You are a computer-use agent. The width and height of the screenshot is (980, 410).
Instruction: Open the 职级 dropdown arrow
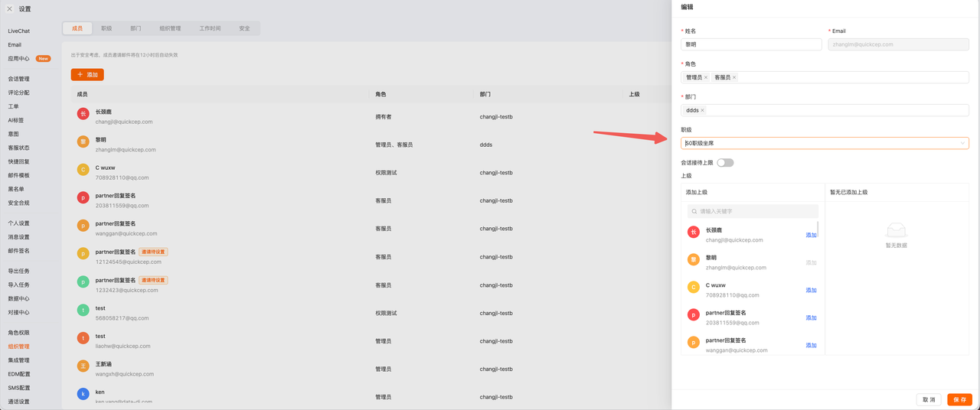[962, 143]
